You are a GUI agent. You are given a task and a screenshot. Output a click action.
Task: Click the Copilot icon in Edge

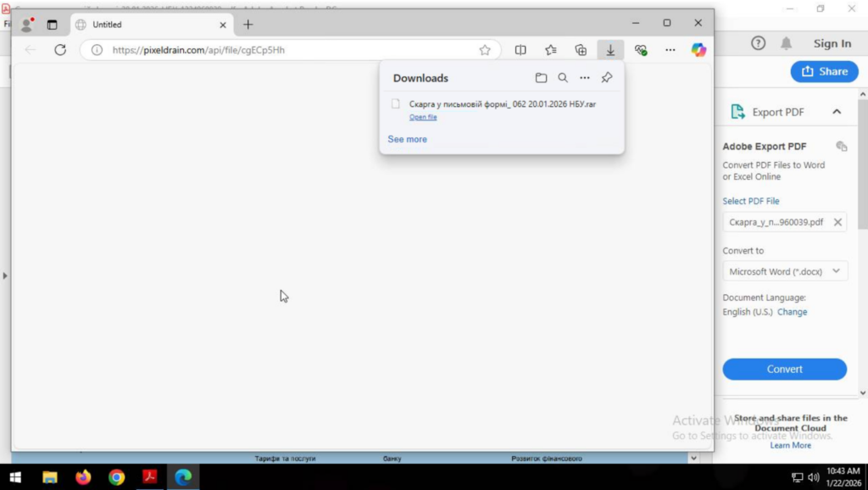click(x=698, y=50)
